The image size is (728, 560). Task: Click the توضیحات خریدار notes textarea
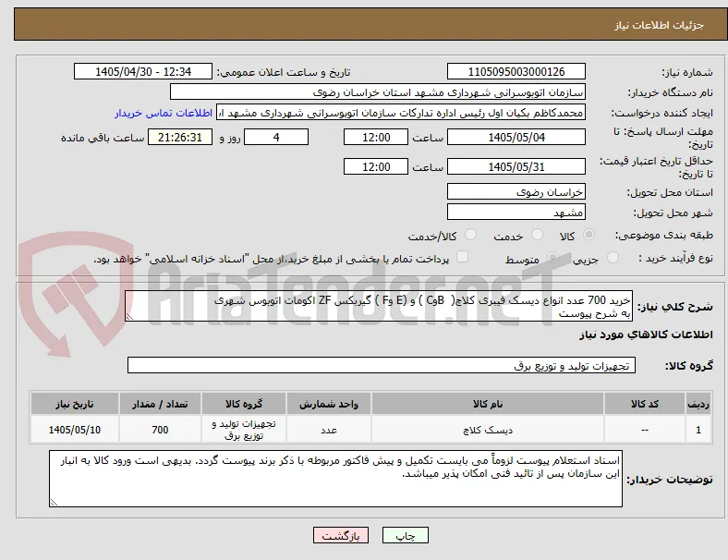[x=335, y=479]
